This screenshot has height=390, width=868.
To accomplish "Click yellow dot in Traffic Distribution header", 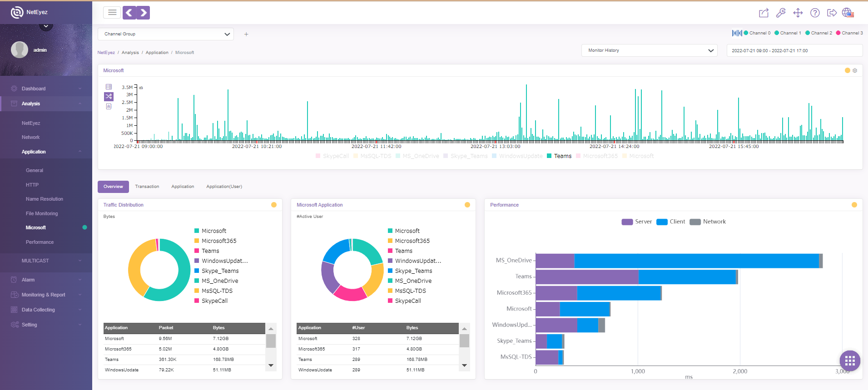I will (x=274, y=205).
